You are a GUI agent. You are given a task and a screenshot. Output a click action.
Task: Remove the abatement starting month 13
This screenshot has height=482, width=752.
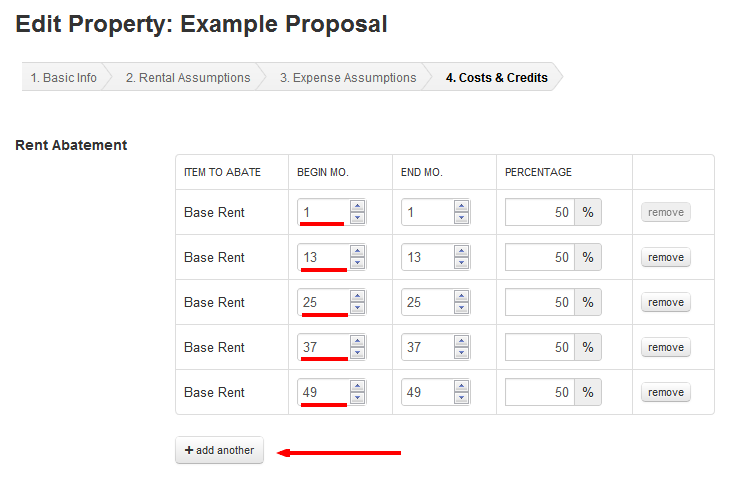(x=665, y=257)
